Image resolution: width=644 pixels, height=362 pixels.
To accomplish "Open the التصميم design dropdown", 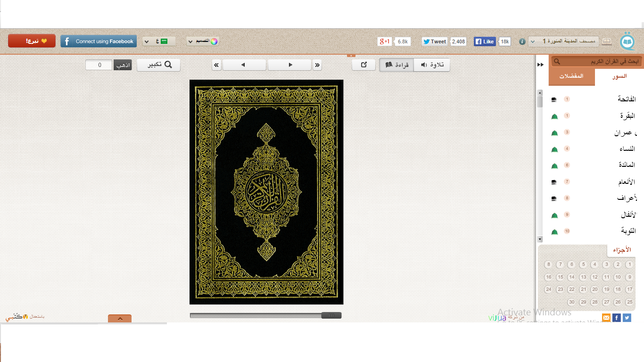I will pos(202,41).
